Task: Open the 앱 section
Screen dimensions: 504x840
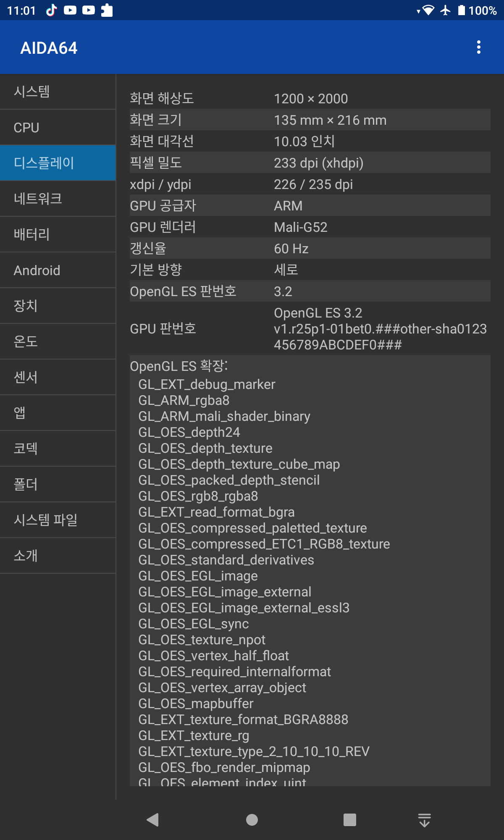Action: pos(58,413)
